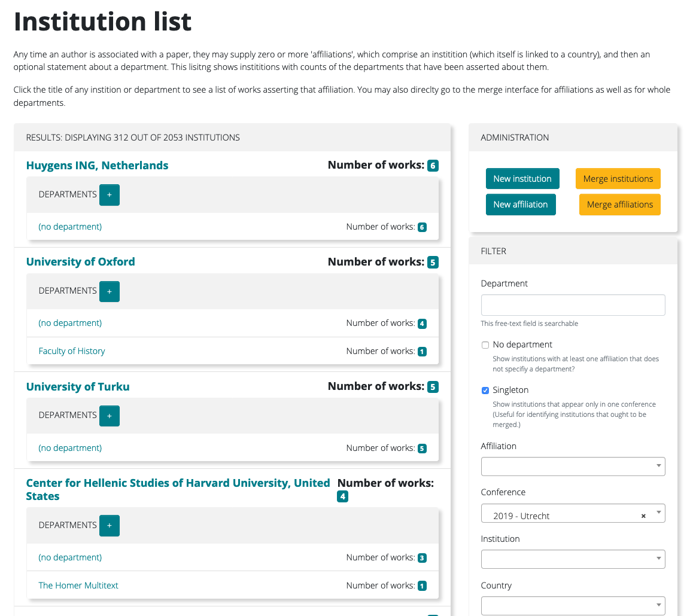Screen dimensions: 693x616
Task: Disable the Singleton checkbox
Action: coord(485,390)
